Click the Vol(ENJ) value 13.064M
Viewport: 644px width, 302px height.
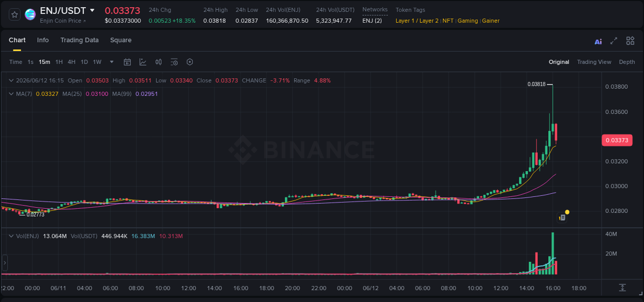55,236
